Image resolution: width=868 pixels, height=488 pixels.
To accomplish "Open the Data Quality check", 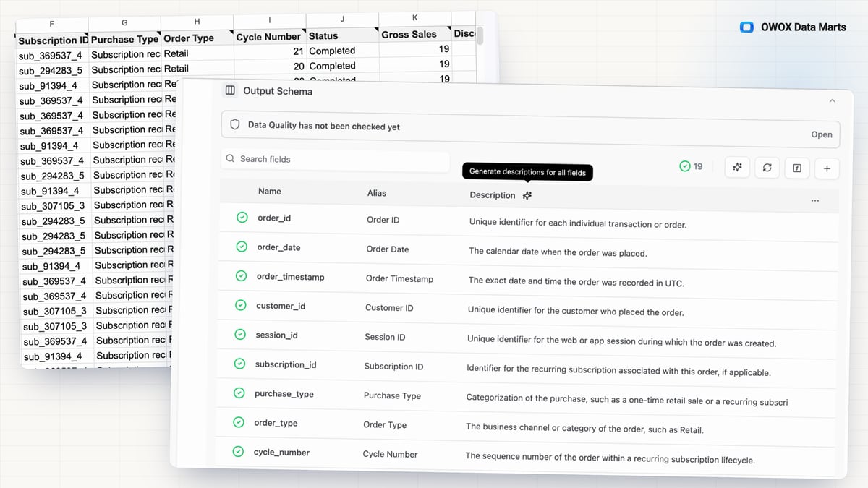I will (x=822, y=134).
